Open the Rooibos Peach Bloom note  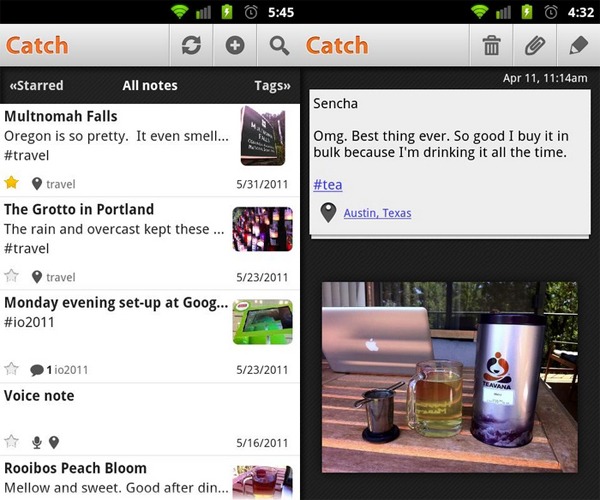(x=110, y=477)
